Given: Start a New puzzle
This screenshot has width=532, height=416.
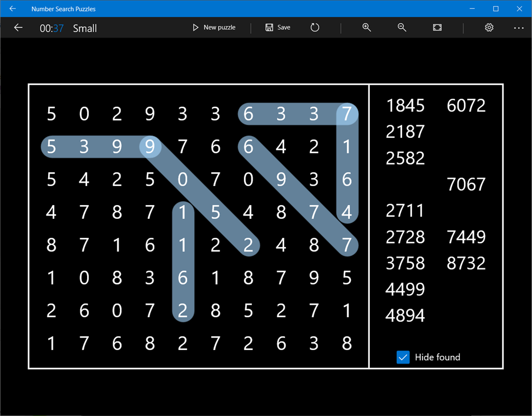Looking at the screenshot, I should tap(214, 27).
